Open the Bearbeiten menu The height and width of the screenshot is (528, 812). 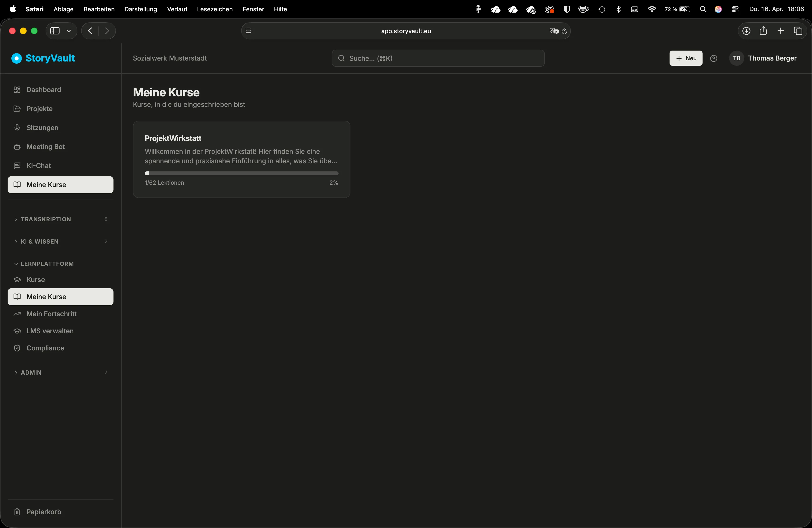[99, 9]
